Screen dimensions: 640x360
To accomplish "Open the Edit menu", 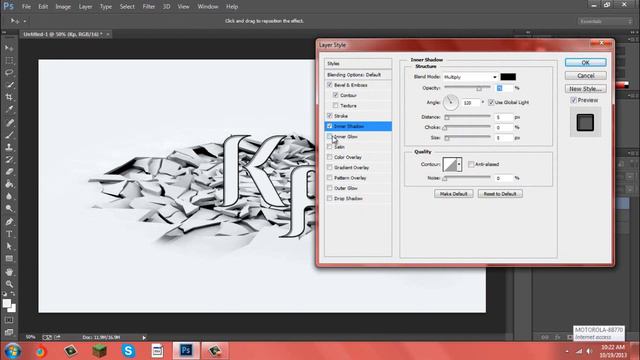I will click(x=43, y=7).
